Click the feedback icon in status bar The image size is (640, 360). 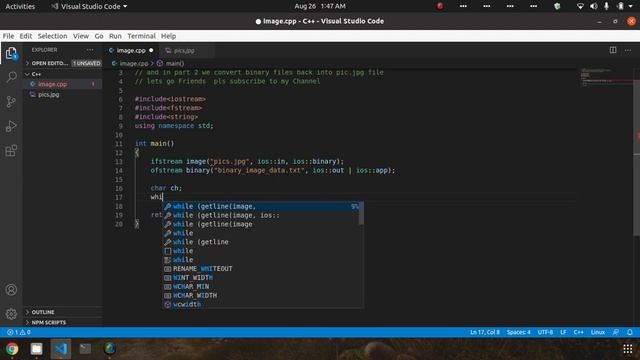pos(616,332)
